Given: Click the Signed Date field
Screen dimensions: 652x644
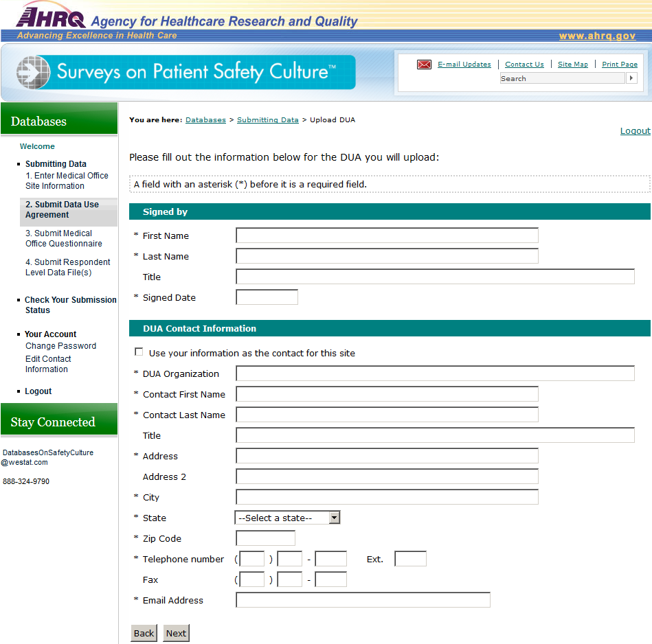Looking at the screenshot, I should tap(267, 297).
